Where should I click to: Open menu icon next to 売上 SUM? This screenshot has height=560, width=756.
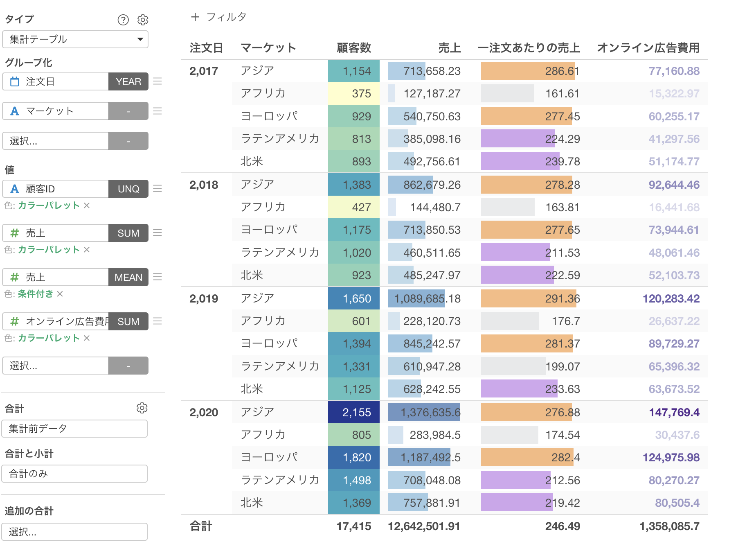[157, 233]
